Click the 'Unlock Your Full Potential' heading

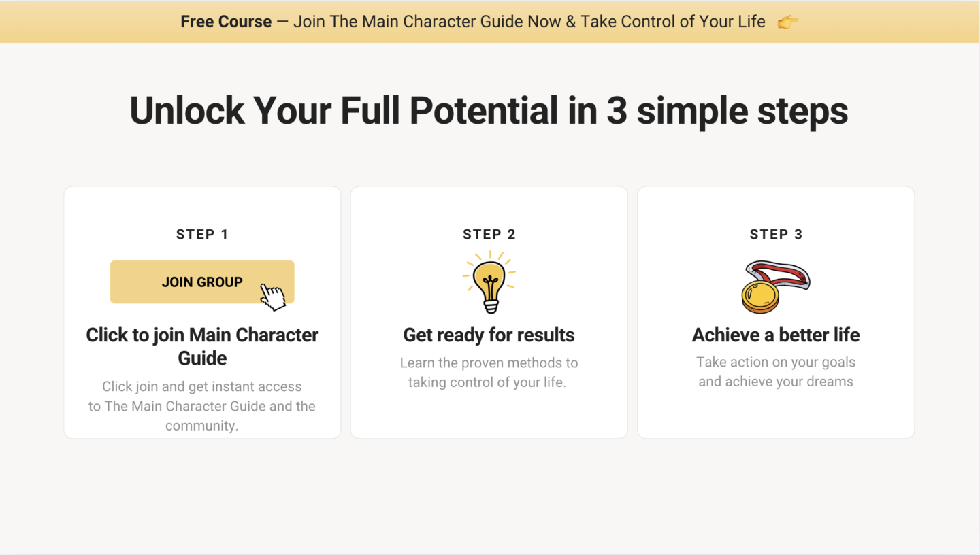489,110
